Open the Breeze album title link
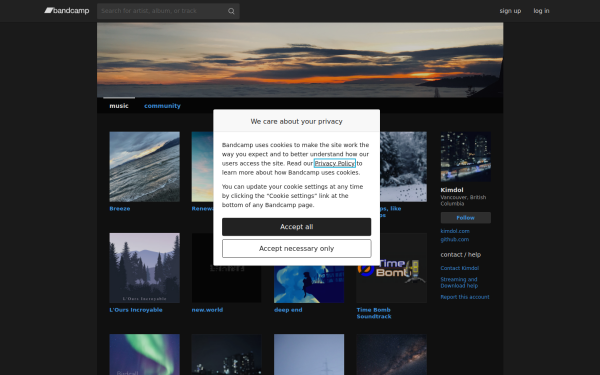Screen dimensions: 600x375 click(120, 209)
